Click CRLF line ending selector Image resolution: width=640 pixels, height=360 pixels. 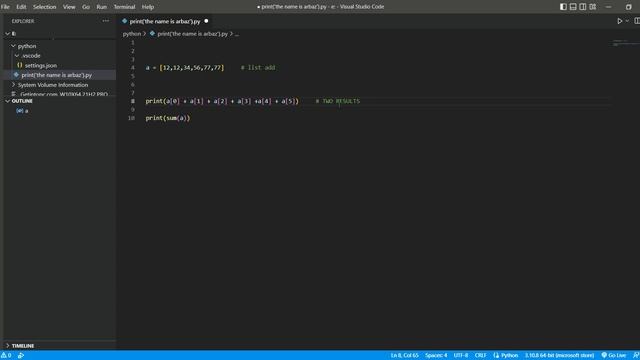(480, 355)
